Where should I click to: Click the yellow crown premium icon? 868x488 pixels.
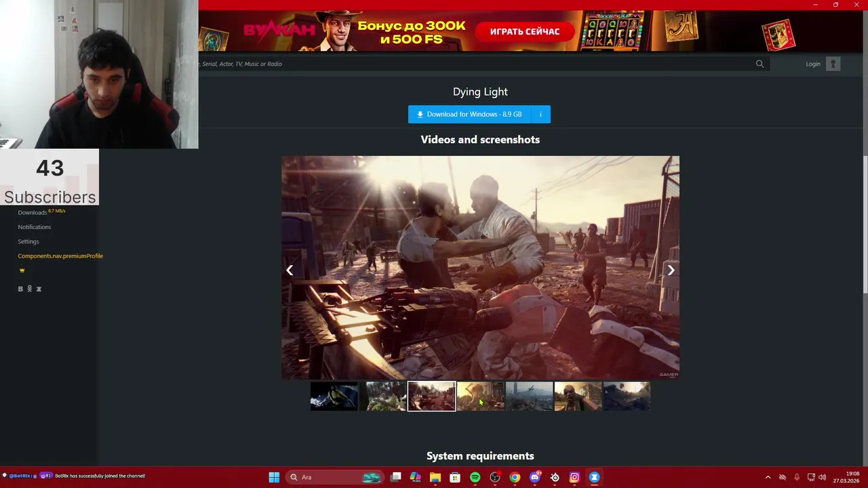(x=22, y=270)
